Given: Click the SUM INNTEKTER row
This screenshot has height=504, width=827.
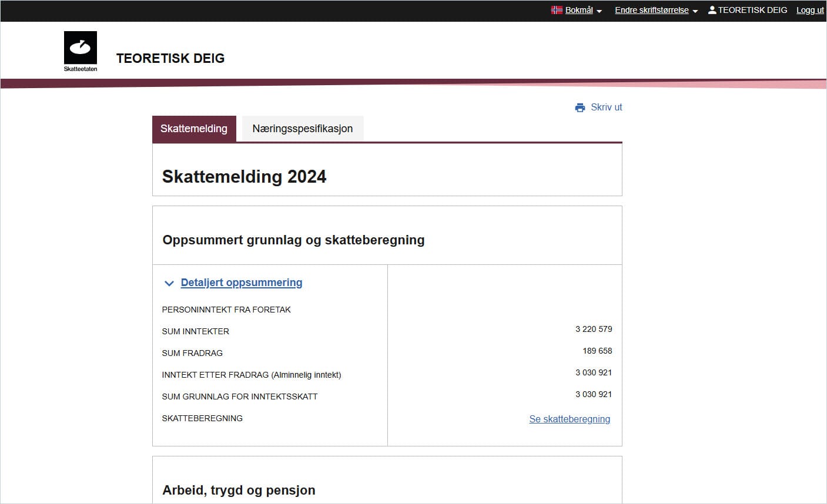Looking at the screenshot, I should point(195,331).
